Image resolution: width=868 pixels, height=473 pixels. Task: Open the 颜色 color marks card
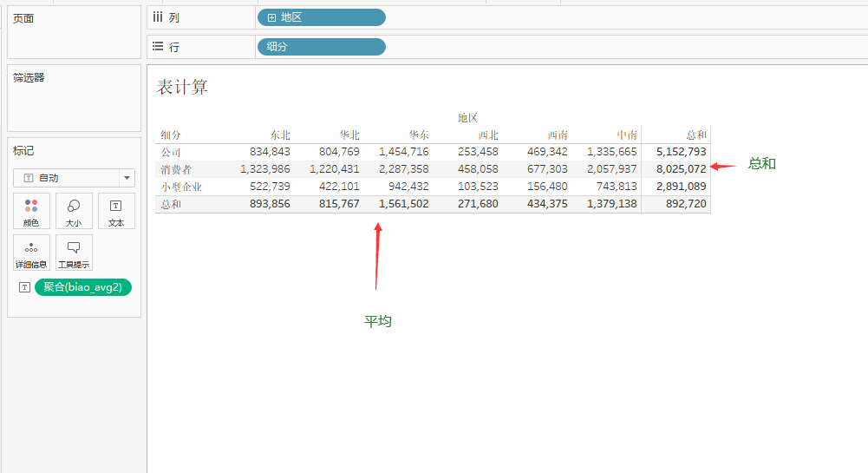click(31, 211)
